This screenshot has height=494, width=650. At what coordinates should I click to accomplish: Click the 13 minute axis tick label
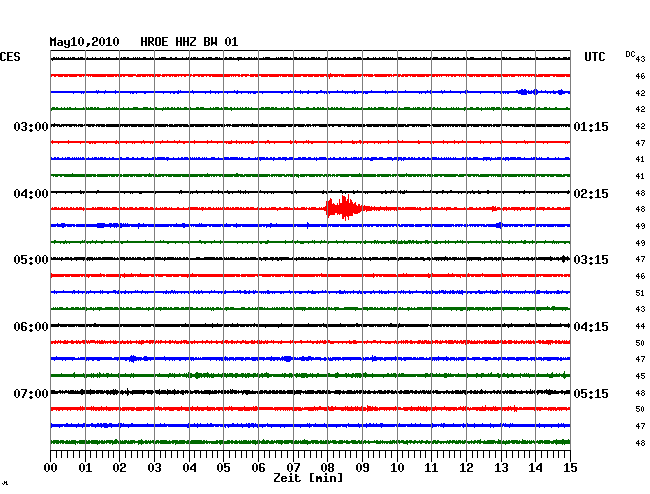pos(501,467)
